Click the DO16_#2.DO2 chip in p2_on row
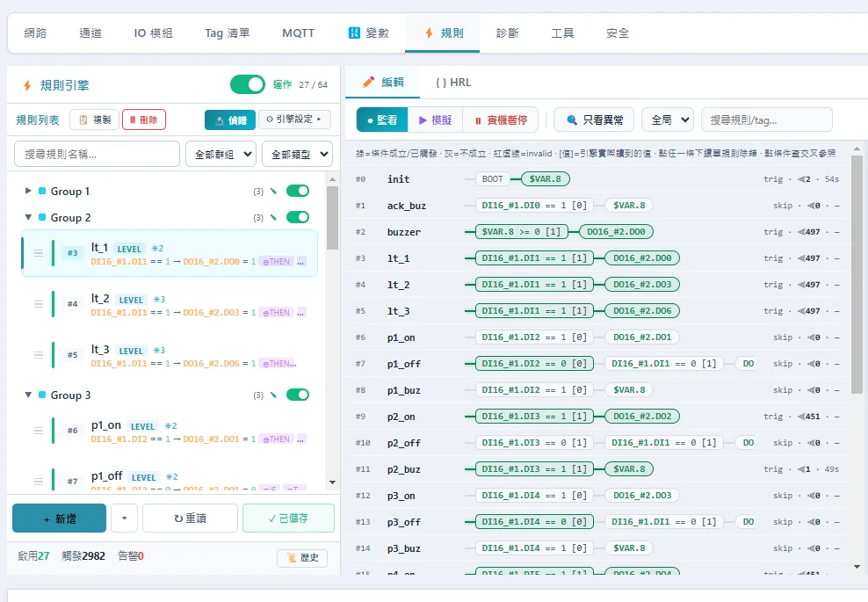Image resolution: width=868 pixels, height=602 pixels. click(642, 417)
